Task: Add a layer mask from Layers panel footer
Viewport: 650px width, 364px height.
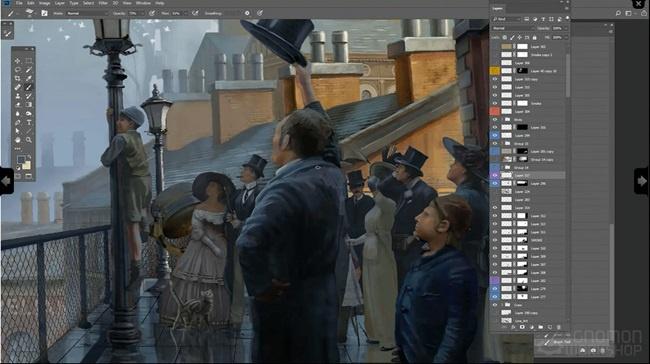Action: 522,327
